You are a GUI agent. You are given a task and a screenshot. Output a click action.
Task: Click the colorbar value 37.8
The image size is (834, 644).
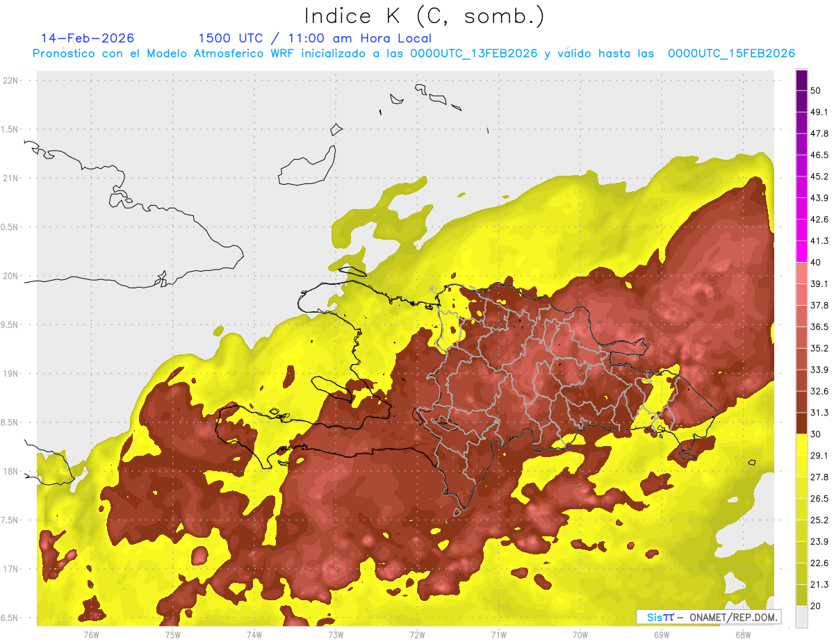[x=819, y=305]
